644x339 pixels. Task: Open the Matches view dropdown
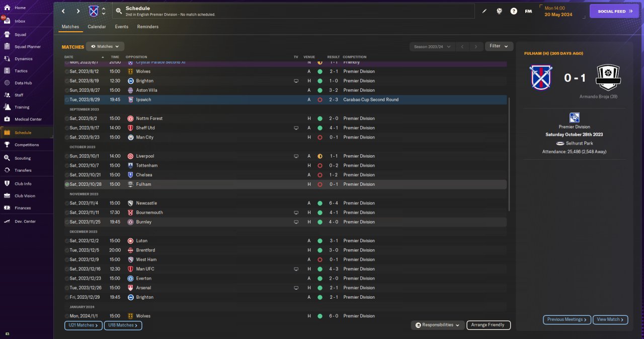105,46
